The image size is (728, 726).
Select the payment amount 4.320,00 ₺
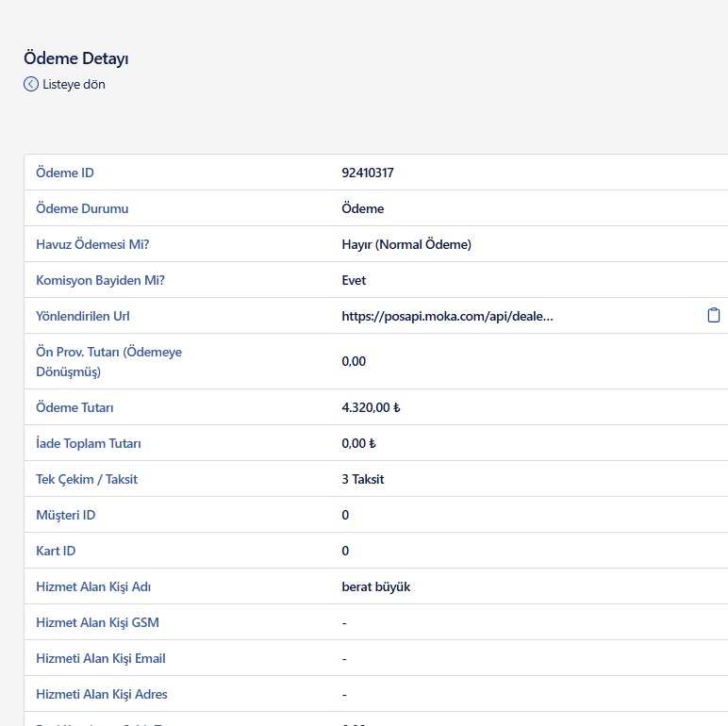point(371,407)
